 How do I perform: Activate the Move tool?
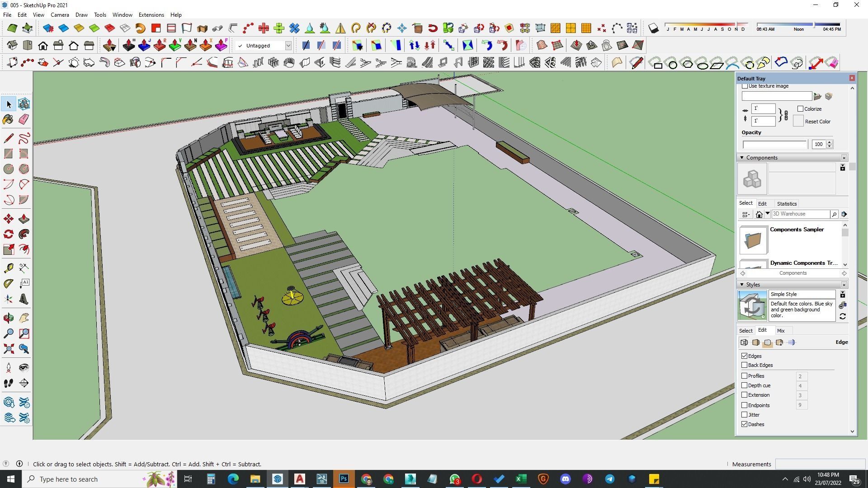9,219
